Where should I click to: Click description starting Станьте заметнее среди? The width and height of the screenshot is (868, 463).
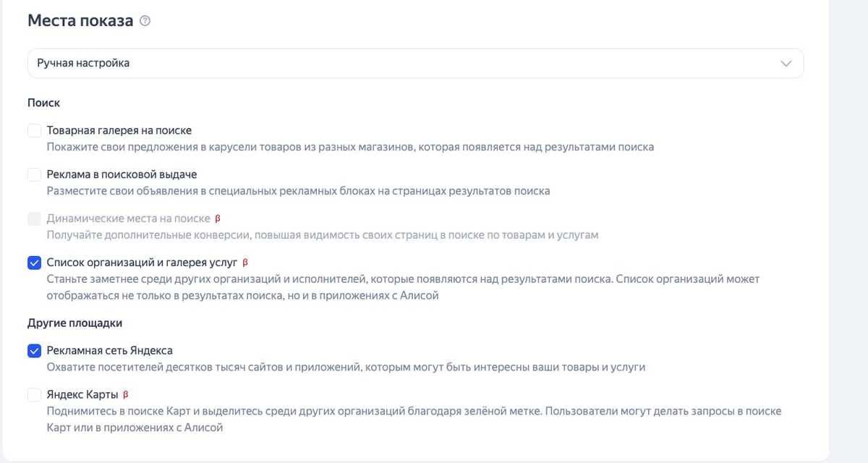[x=404, y=287]
